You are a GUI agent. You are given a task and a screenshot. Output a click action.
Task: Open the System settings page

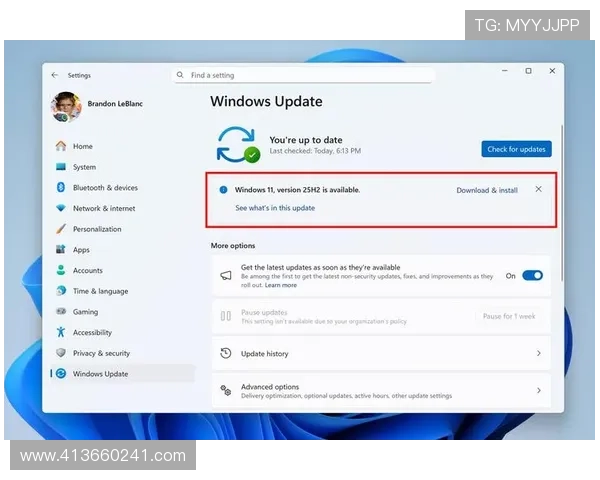[x=84, y=167]
